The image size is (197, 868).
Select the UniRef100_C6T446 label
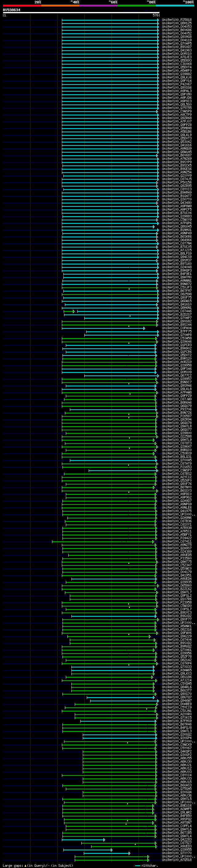pyautogui.click(x=177, y=311)
